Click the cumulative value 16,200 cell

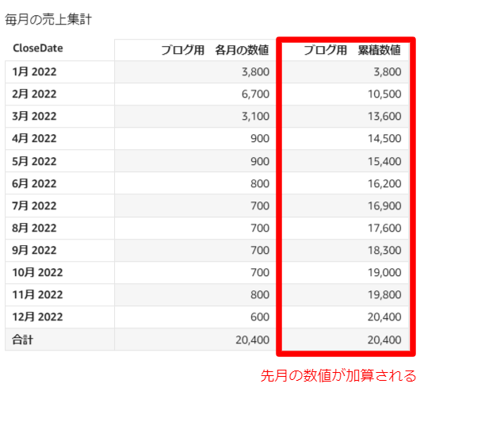click(x=384, y=183)
